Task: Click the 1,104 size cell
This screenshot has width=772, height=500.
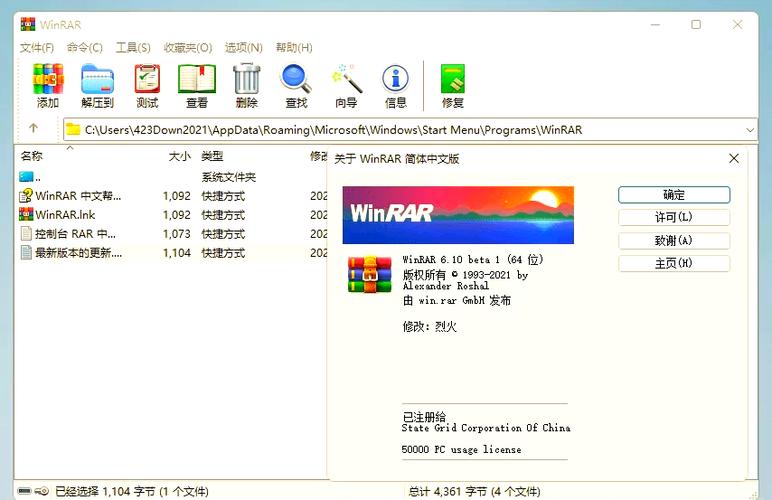Action: tap(177, 252)
